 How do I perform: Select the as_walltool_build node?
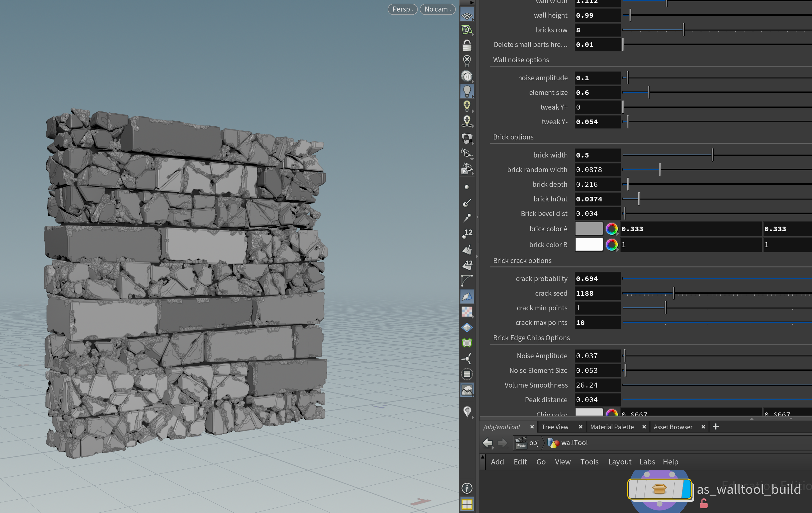tap(659, 489)
